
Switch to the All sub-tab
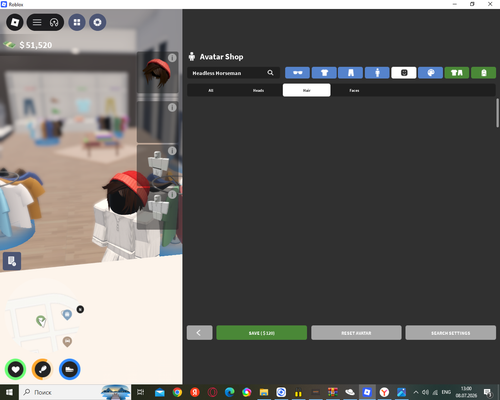(x=211, y=90)
